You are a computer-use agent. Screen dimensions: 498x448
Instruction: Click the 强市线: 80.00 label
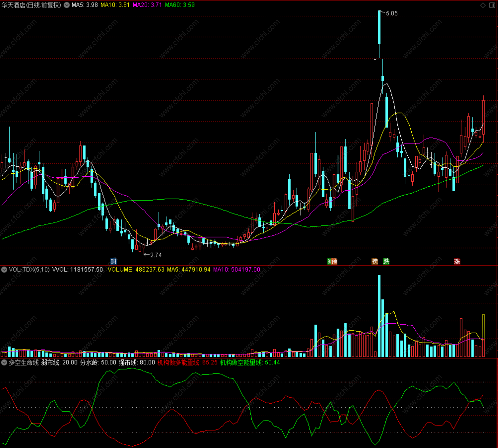137,362
